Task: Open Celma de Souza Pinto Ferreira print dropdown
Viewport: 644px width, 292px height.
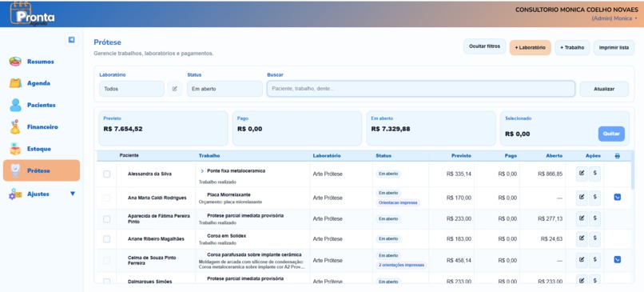Action: point(618,259)
